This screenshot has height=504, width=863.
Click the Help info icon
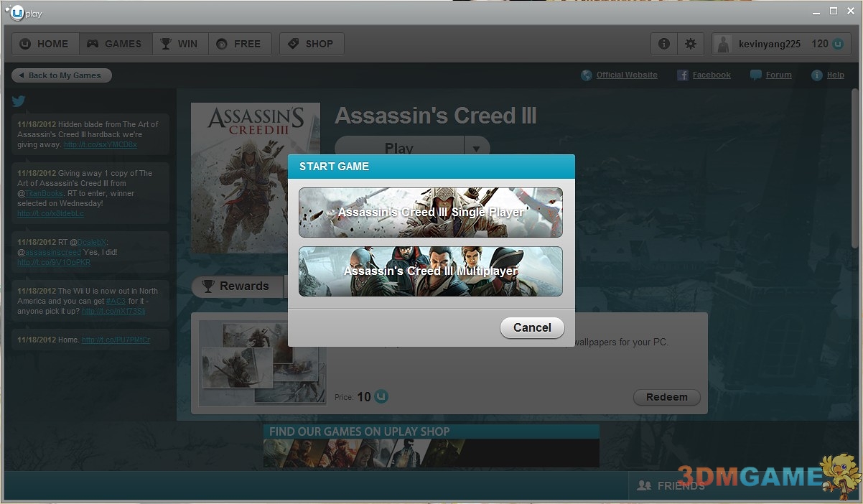[x=816, y=75]
